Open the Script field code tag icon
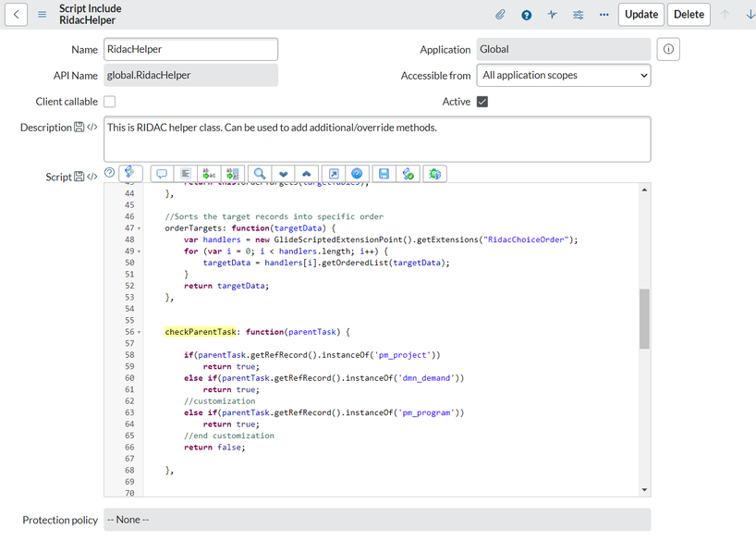The height and width of the screenshot is (540, 756). (x=92, y=177)
